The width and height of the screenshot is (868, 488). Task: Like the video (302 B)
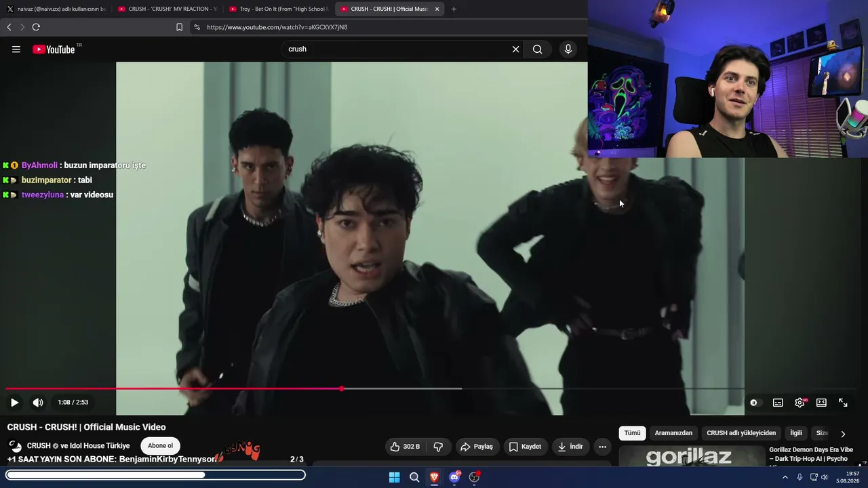click(404, 447)
